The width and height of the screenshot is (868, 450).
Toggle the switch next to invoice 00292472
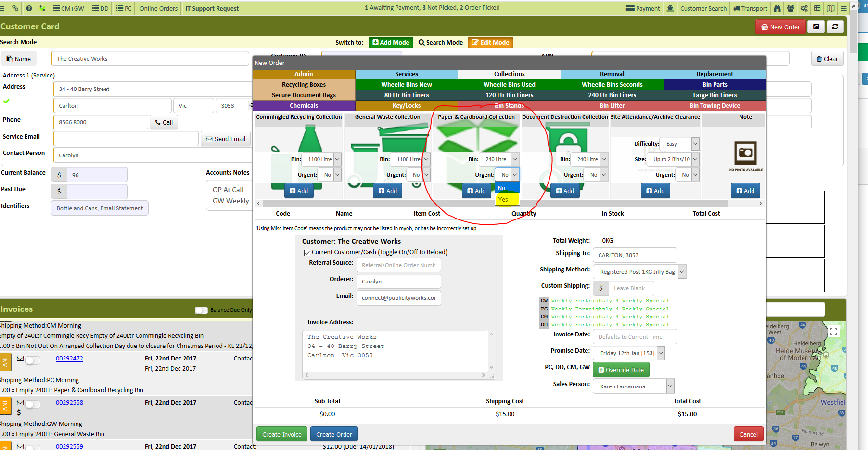click(x=33, y=360)
